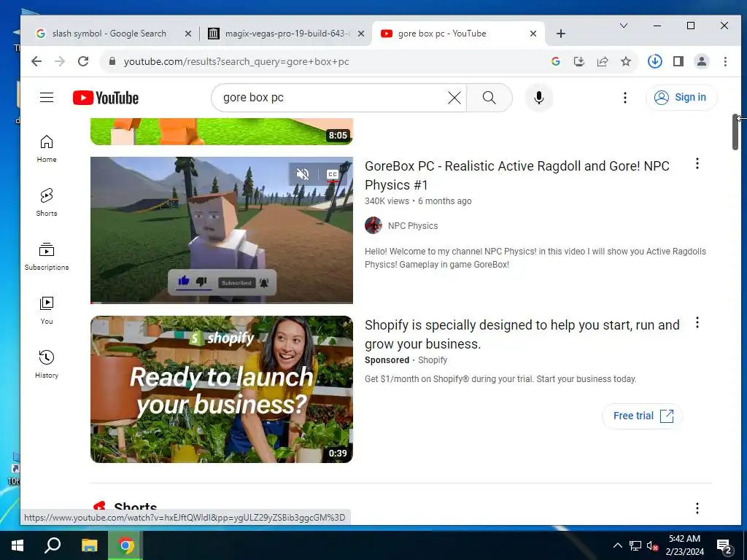The width and height of the screenshot is (747, 560).
Task: Open File Explorer from the taskbar
Action: coord(89,545)
